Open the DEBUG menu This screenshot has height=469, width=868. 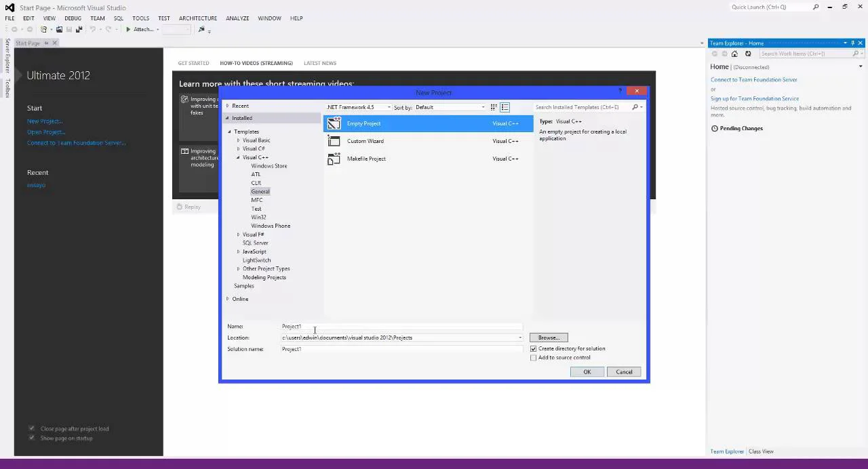[73, 18]
